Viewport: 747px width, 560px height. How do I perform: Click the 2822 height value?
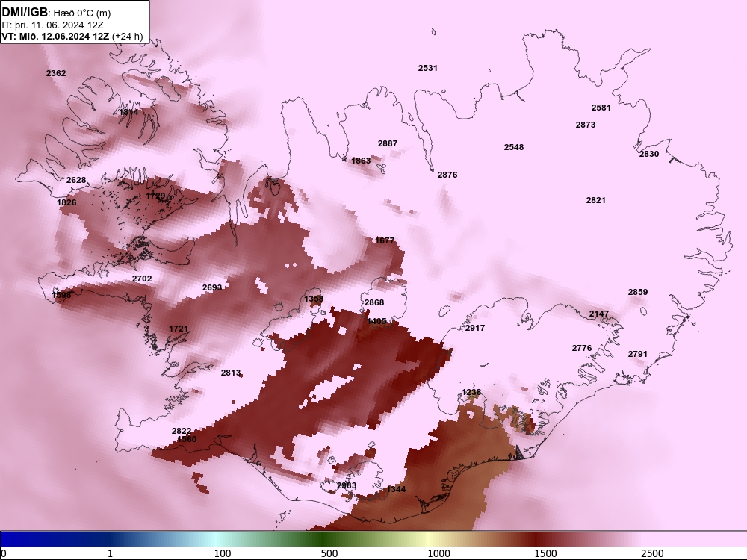pos(182,431)
